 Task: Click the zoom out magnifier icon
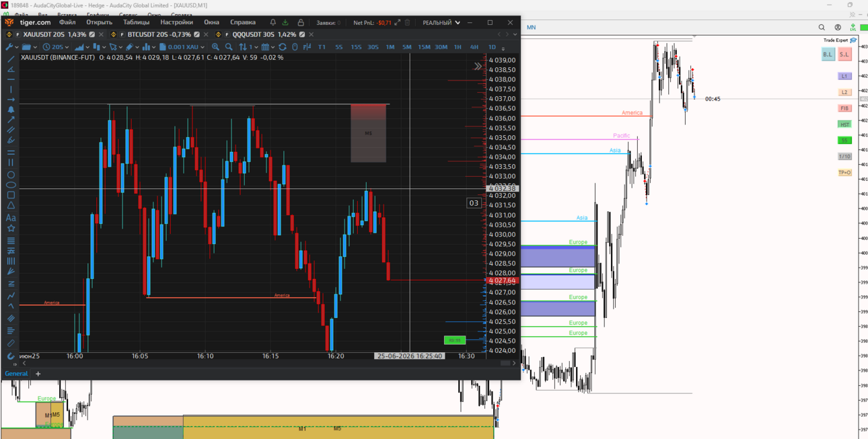click(x=229, y=47)
